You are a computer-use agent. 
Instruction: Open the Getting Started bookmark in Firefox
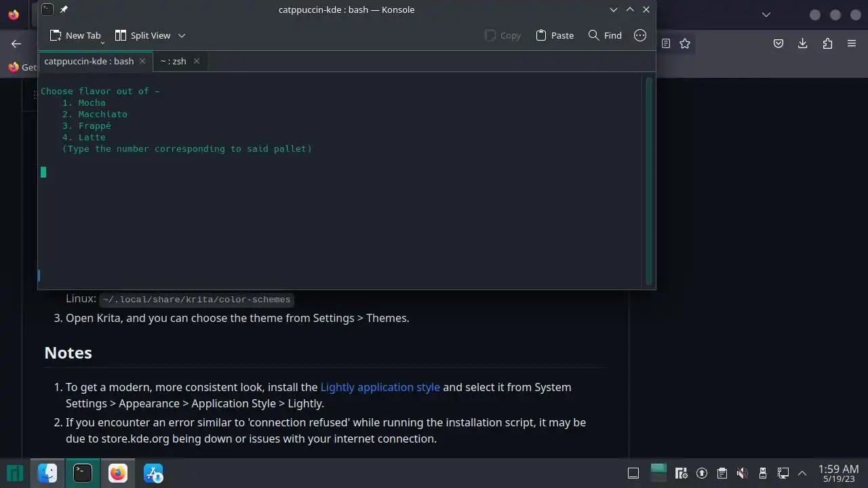(x=22, y=67)
